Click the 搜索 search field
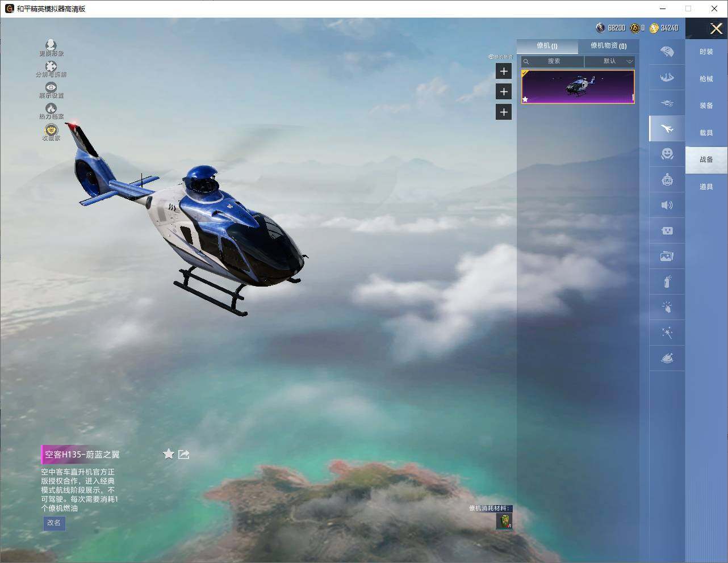Viewport: 728px width, 563px height. click(x=553, y=61)
